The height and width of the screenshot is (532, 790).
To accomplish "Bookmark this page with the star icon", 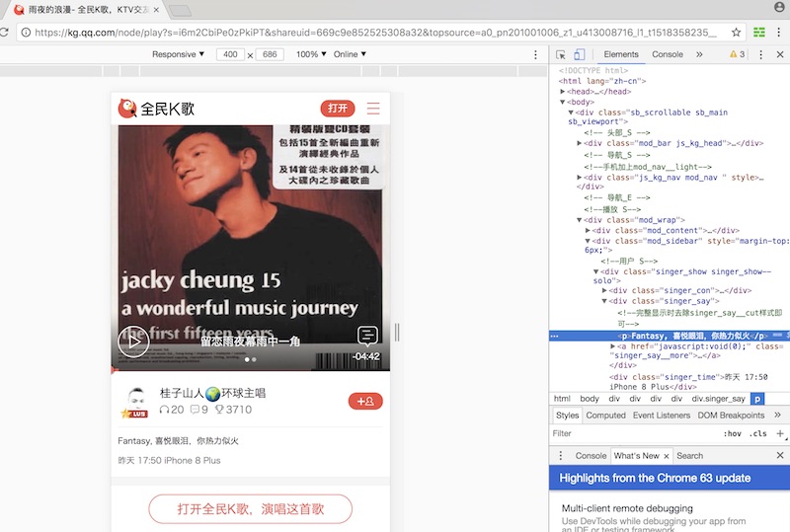I will pos(736,32).
